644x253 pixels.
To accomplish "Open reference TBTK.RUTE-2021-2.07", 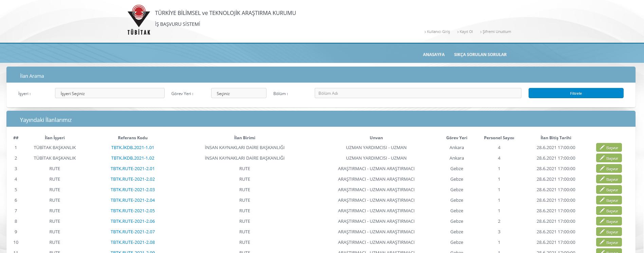I will (x=133, y=232).
